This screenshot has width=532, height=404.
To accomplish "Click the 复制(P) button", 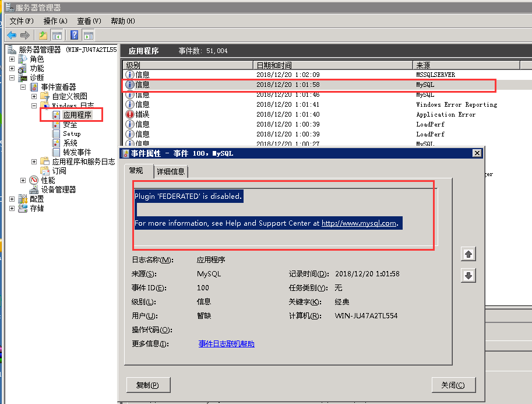I will 148,385.
